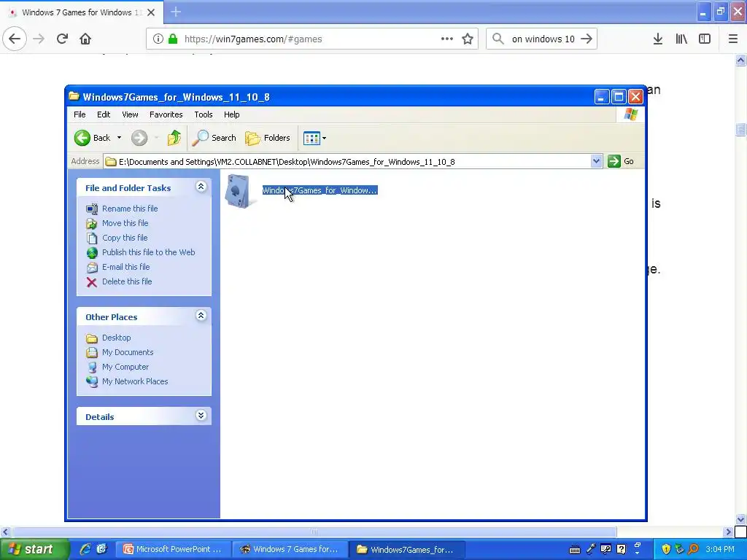This screenshot has height=560, width=747.
Task: Close the Windows 7 Games browser tab
Action: click(151, 12)
